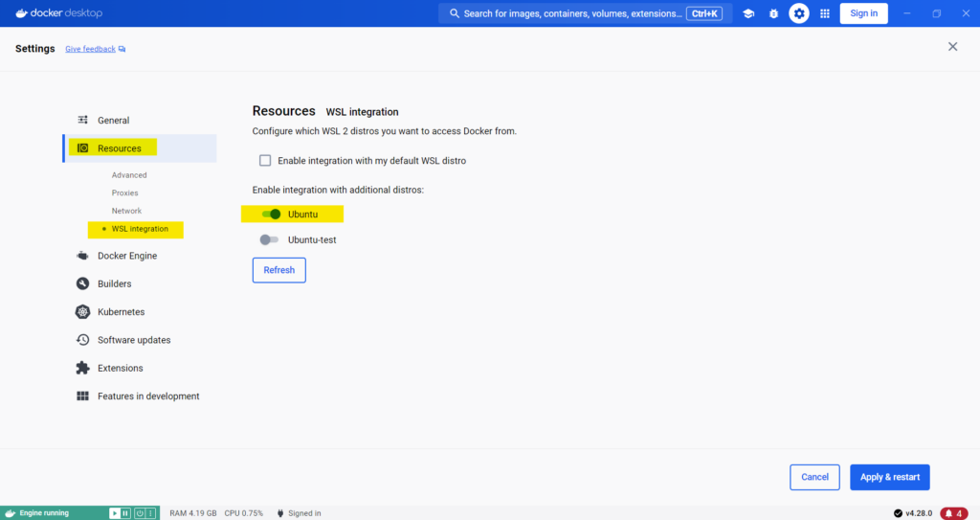This screenshot has height=520, width=980.
Task: Click the Refresh button
Action: pos(278,270)
